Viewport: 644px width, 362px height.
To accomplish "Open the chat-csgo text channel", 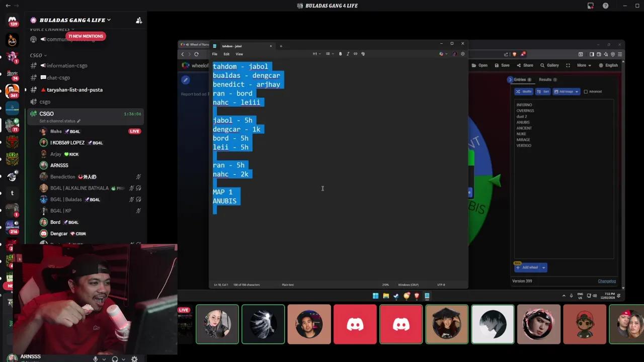I will tap(58, 77).
